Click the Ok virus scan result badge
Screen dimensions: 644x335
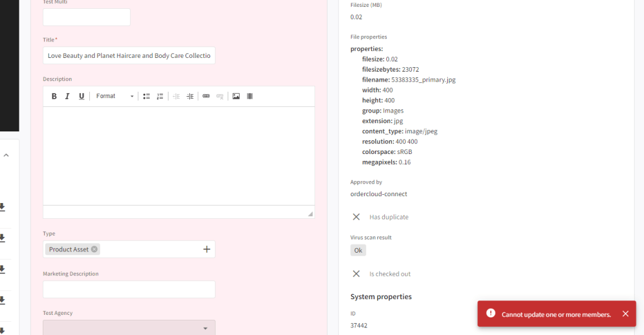pyautogui.click(x=358, y=250)
